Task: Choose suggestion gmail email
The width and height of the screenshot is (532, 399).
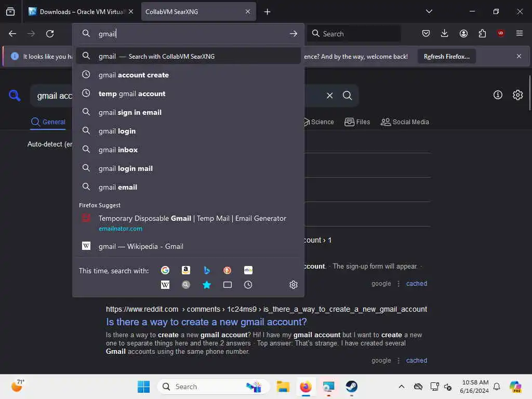Action: click(x=188, y=187)
